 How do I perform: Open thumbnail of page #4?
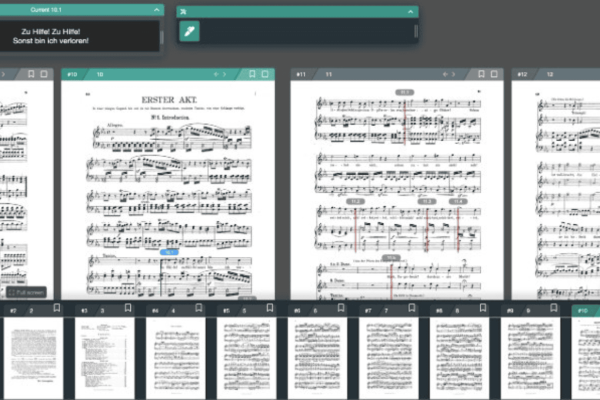point(176,358)
